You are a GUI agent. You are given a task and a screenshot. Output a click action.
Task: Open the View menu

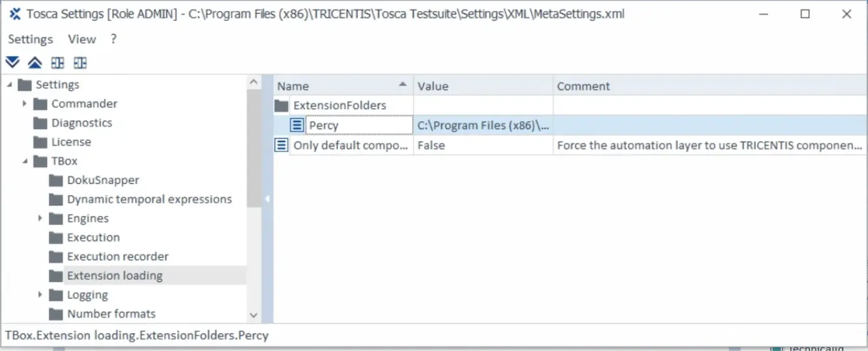point(82,39)
